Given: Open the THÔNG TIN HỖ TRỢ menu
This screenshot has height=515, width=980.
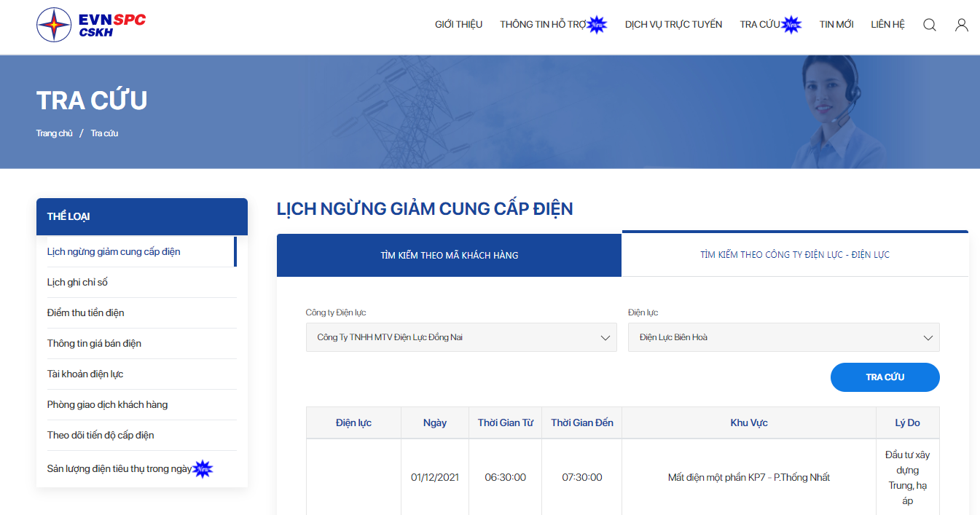Looking at the screenshot, I should pos(544,25).
